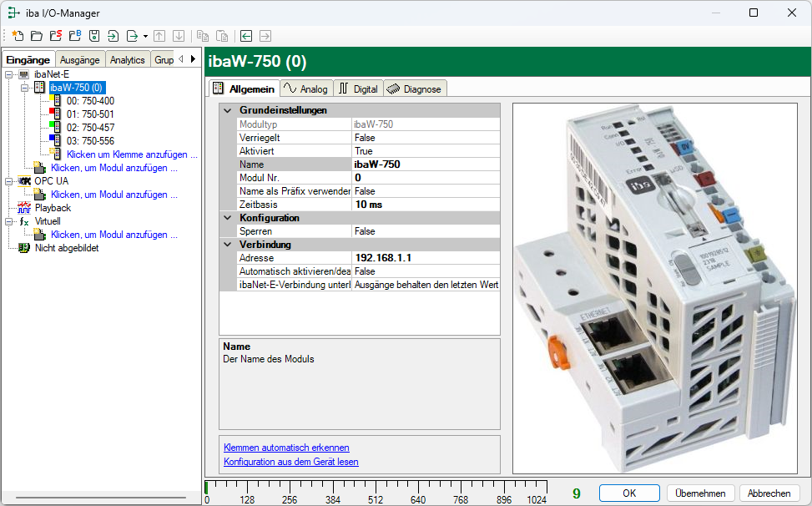
Task: Select terminal 01: 750-501
Action: [90, 114]
